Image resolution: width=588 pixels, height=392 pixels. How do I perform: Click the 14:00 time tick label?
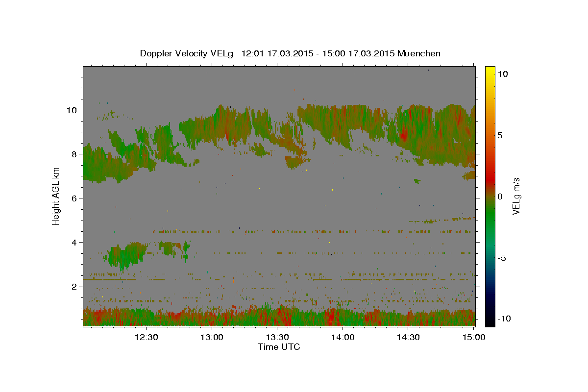click(x=343, y=337)
